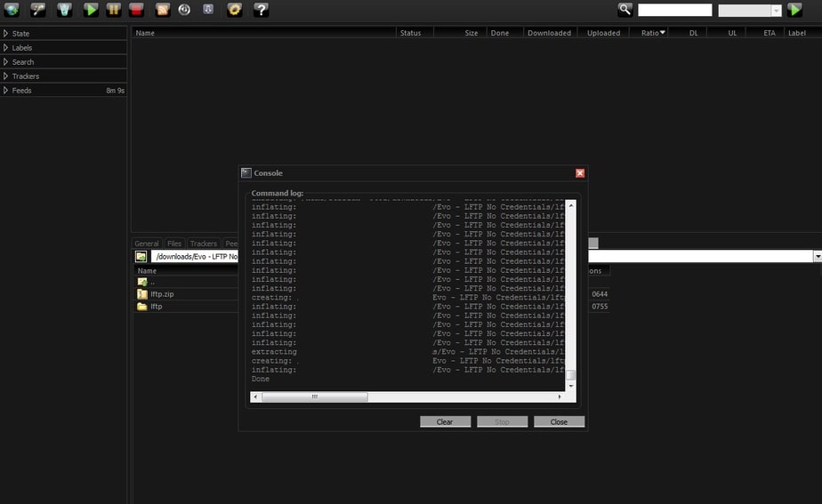The width and height of the screenshot is (822, 504).
Task: Click the console horizontal scrollbar right arrow
Action: pos(560,396)
